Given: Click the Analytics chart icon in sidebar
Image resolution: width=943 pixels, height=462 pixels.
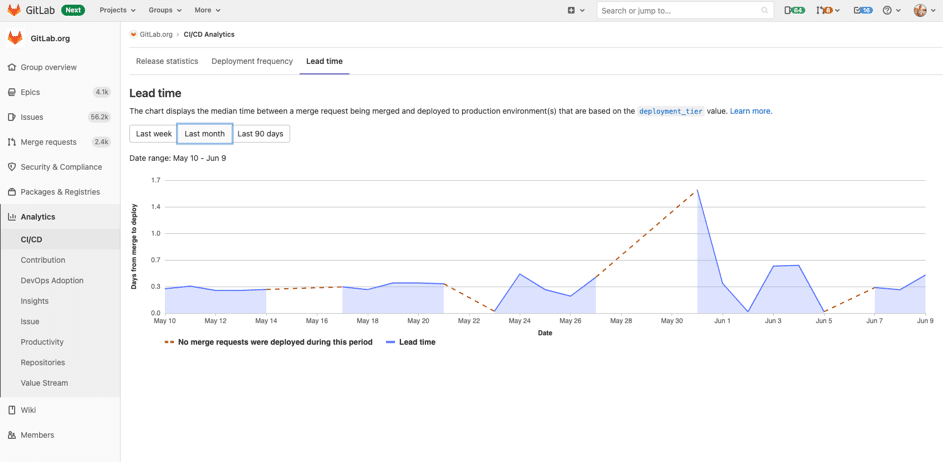Looking at the screenshot, I should point(11,217).
